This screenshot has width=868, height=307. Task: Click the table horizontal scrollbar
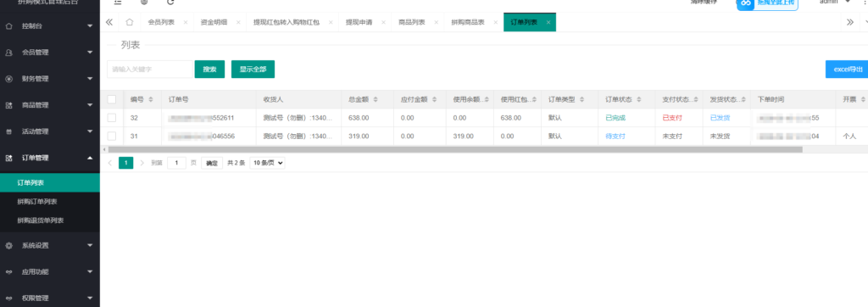455,149
